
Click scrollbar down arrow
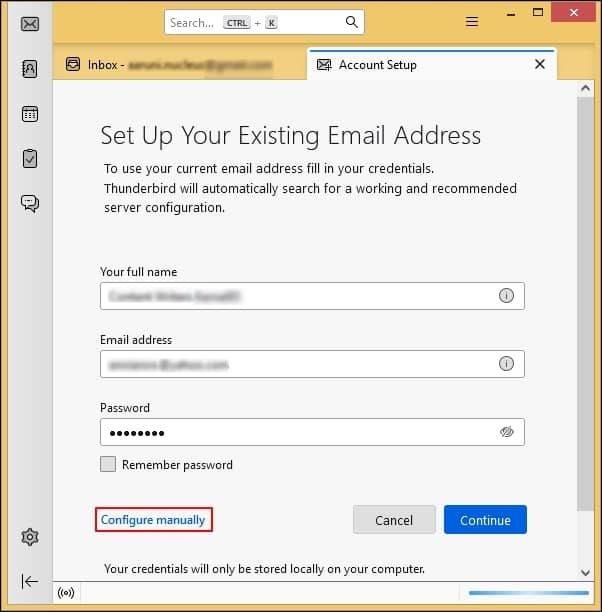tap(585, 573)
